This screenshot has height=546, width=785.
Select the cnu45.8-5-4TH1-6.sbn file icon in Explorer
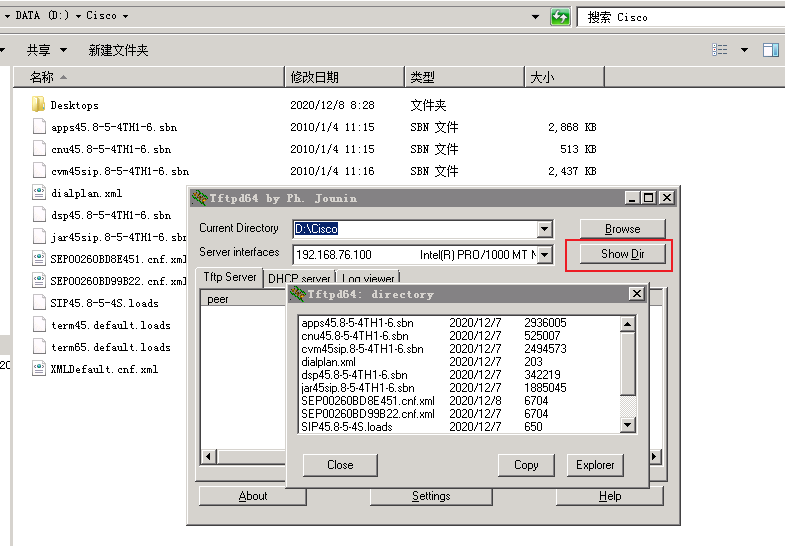pyautogui.click(x=39, y=149)
